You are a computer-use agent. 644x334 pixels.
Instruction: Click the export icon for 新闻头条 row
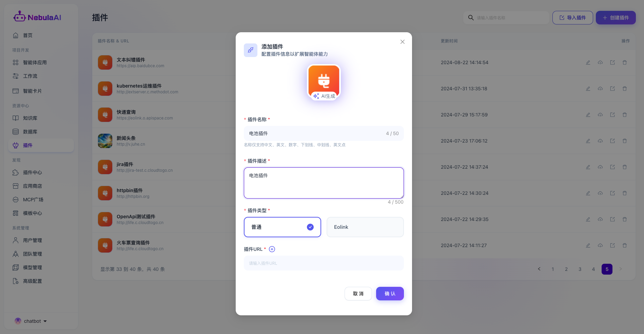click(x=612, y=141)
